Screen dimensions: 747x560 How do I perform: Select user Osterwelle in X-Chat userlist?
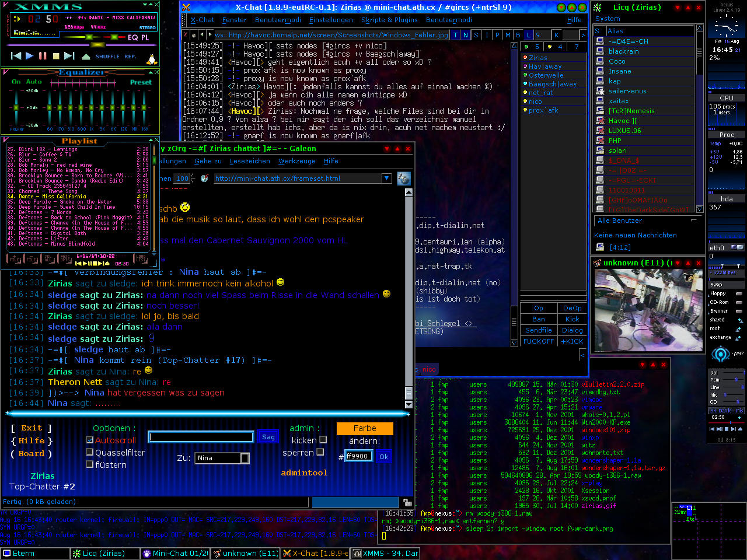[554, 75]
